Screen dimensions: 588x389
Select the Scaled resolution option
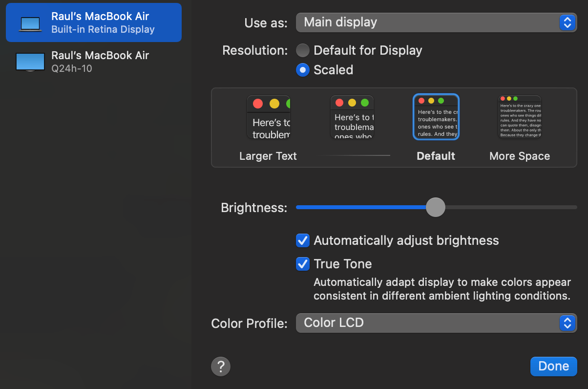point(303,70)
